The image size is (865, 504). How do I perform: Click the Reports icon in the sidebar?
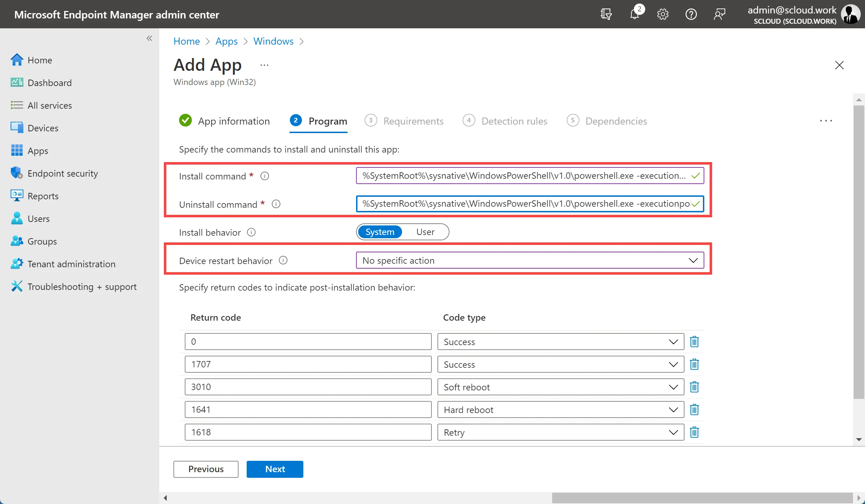pyautogui.click(x=17, y=196)
